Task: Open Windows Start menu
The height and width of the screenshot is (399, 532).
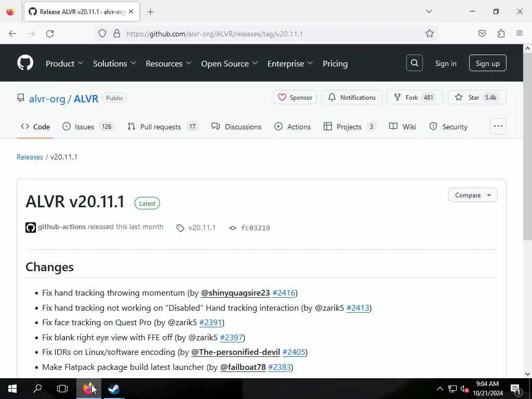Action: click(12, 389)
